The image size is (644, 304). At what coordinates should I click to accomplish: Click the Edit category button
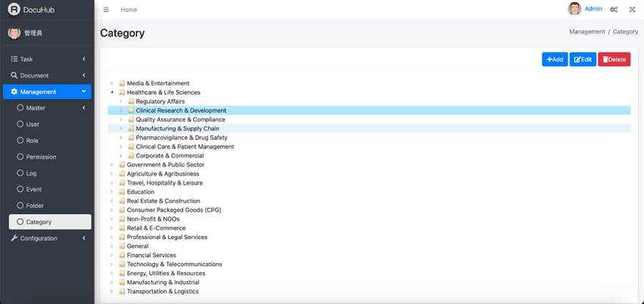[583, 60]
